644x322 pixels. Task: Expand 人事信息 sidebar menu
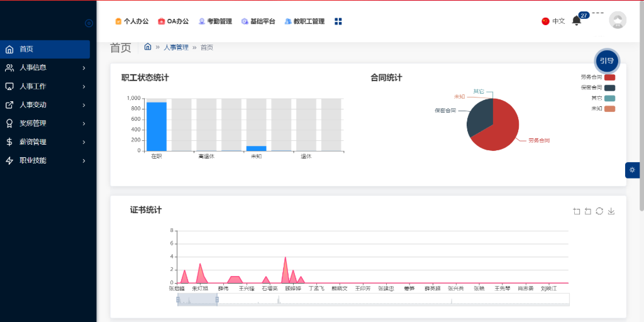(45, 68)
